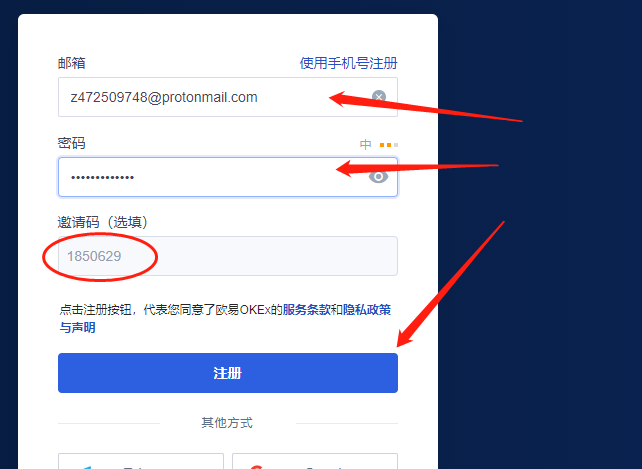Click the invitation code field showing 1850629

(x=228, y=256)
